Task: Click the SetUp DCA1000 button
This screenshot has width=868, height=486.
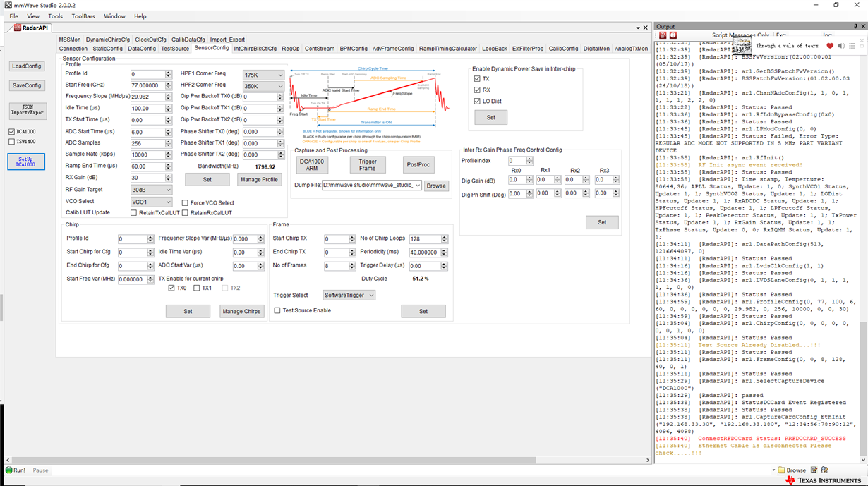Action: pyautogui.click(x=26, y=161)
